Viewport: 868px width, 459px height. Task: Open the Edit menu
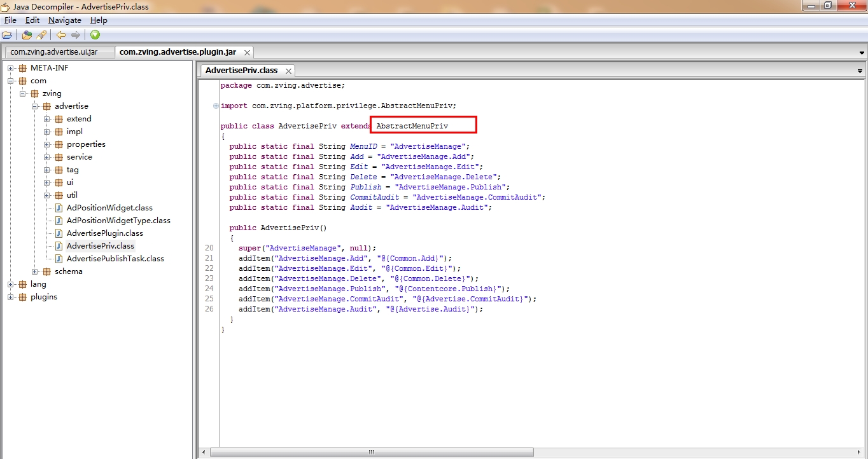(32, 20)
